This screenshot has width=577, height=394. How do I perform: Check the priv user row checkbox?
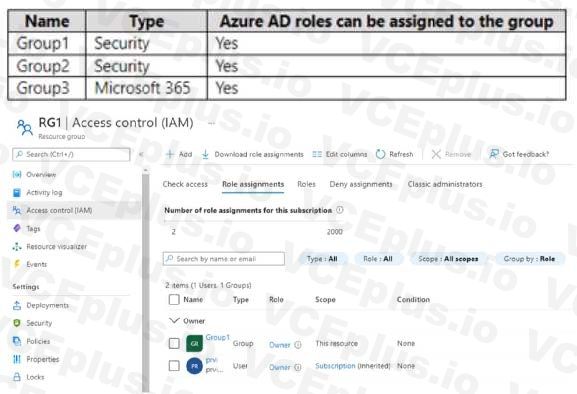(174, 366)
